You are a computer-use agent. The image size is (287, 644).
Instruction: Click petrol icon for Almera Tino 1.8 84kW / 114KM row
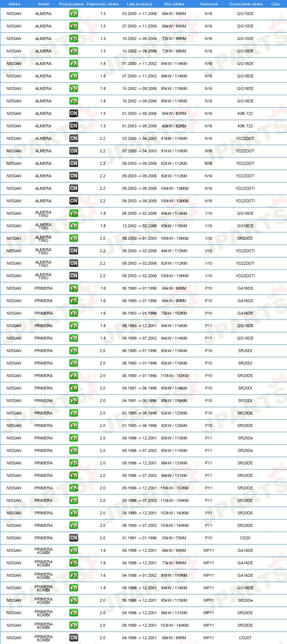74,213
